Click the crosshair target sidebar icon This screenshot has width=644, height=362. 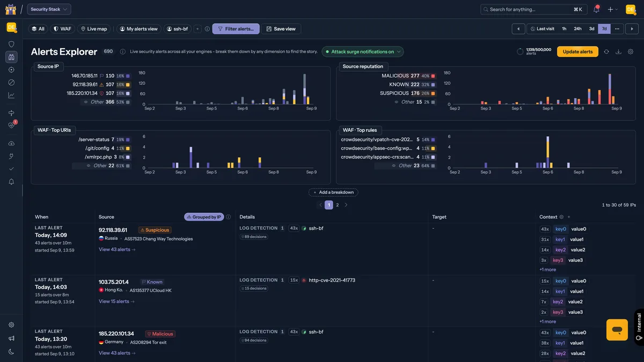click(x=11, y=70)
